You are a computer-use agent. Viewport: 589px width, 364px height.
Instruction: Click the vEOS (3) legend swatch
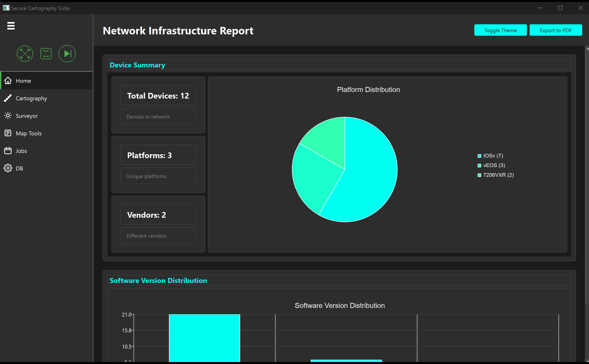(479, 166)
